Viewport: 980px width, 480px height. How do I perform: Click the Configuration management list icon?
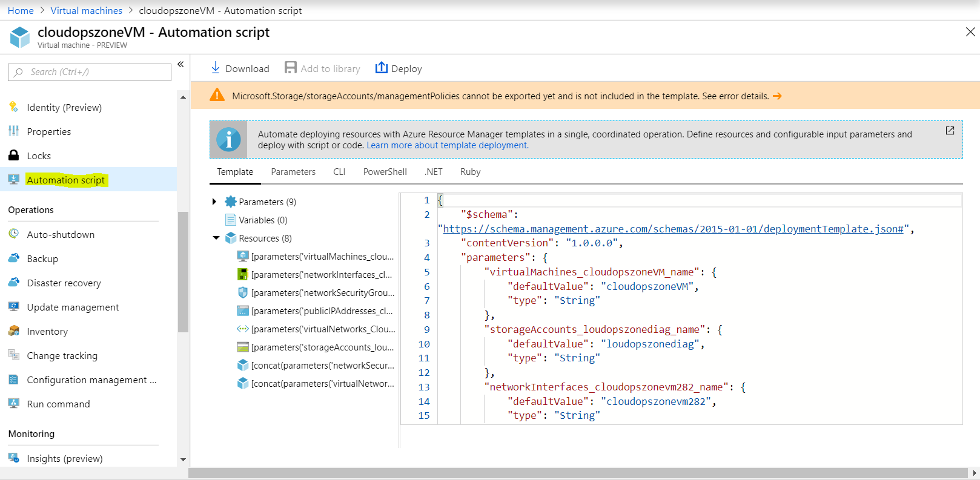tap(13, 380)
